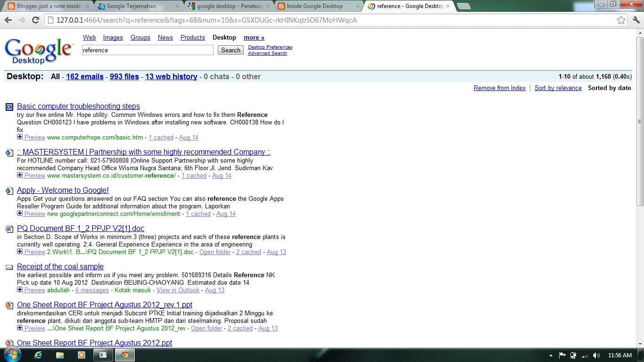Filter results to 13 web history

(171, 77)
